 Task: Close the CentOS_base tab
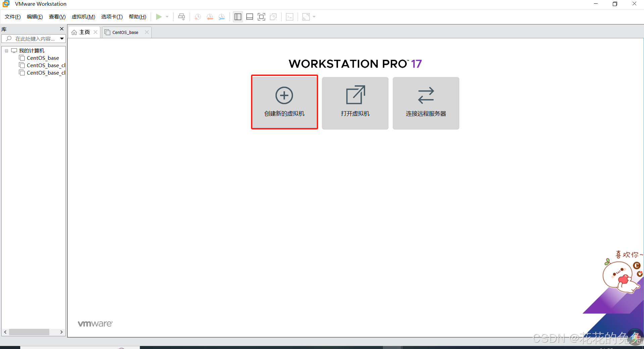pos(147,32)
